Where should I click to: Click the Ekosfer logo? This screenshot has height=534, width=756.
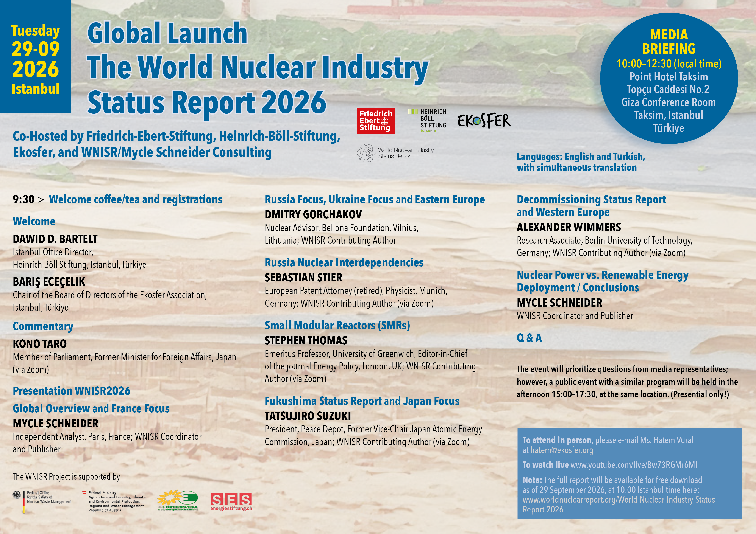click(484, 121)
